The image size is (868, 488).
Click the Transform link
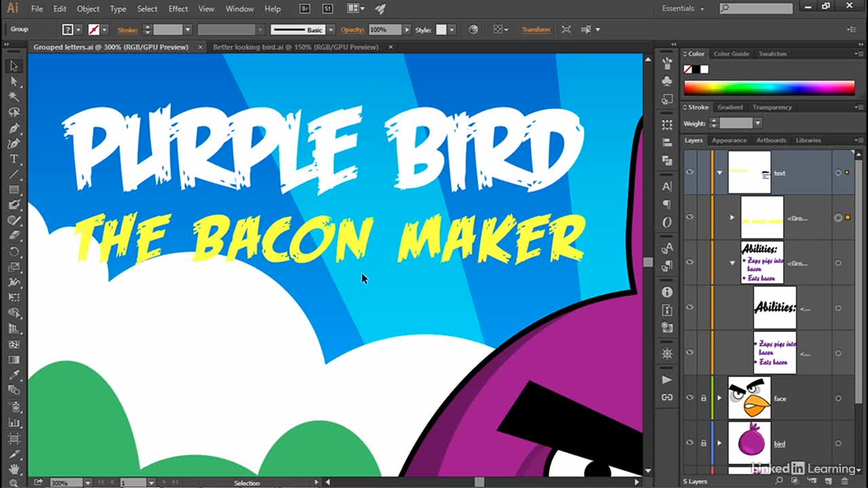point(536,30)
